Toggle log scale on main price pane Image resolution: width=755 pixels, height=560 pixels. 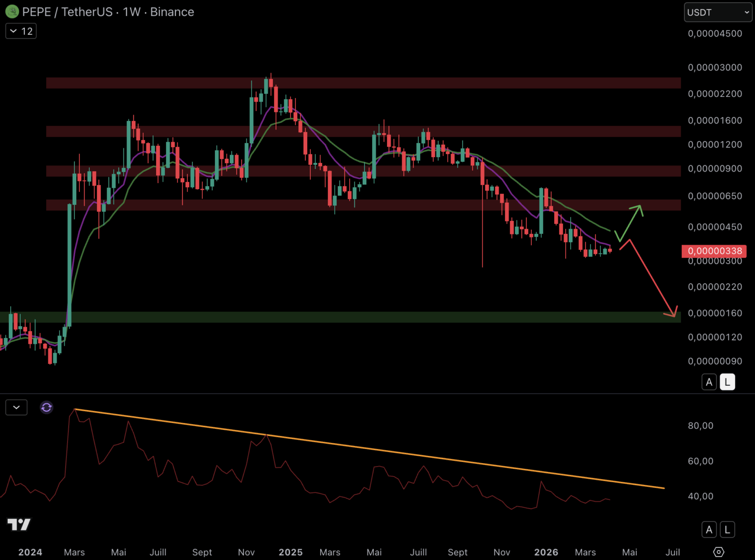tap(727, 382)
